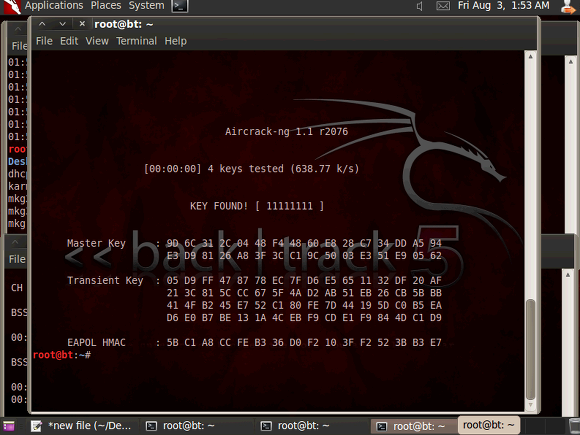Click the Aircrack-ng 1.1 r2076 text
580x435 pixels.
(x=286, y=132)
